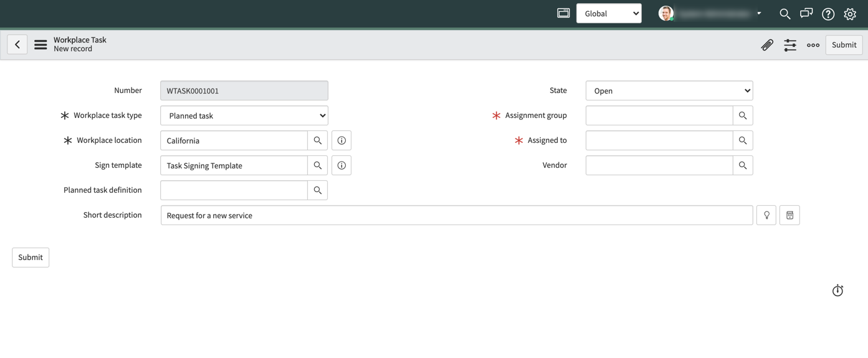Open the Global application scope dropdown
This screenshot has width=868, height=358.
coord(609,13)
